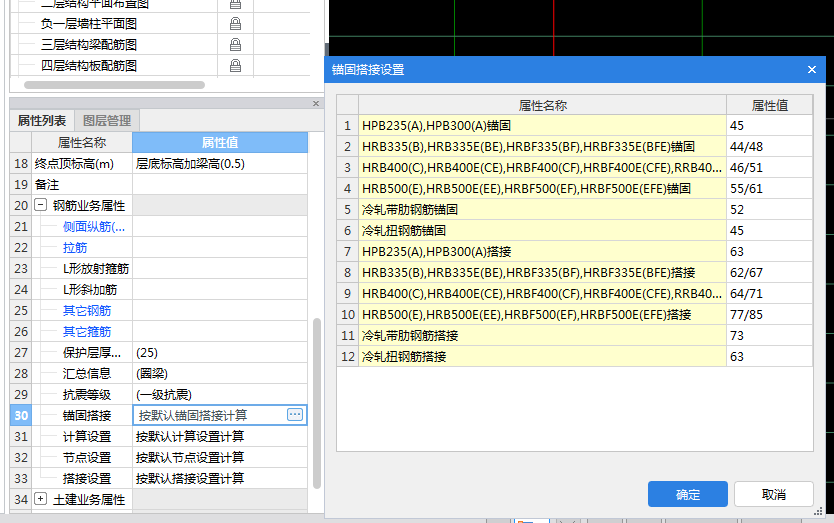Expand the 土建业务属性 group
This screenshot has width=834, height=523.
(40, 499)
